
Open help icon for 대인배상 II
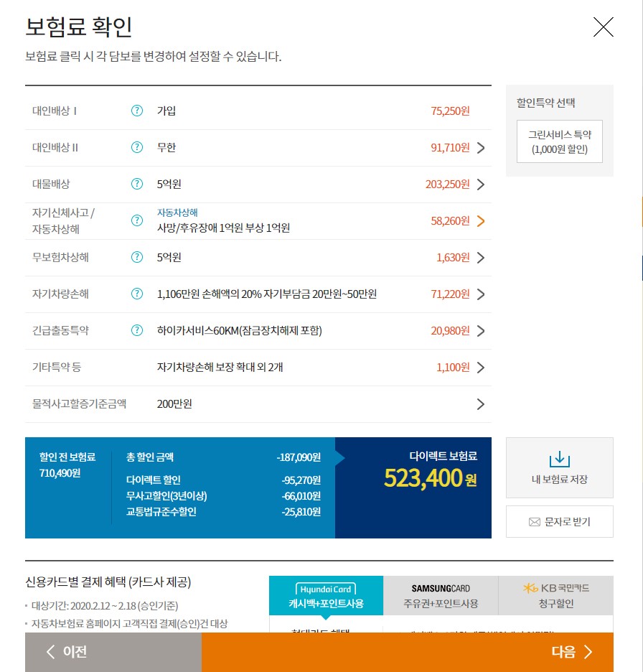coord(136,147)
